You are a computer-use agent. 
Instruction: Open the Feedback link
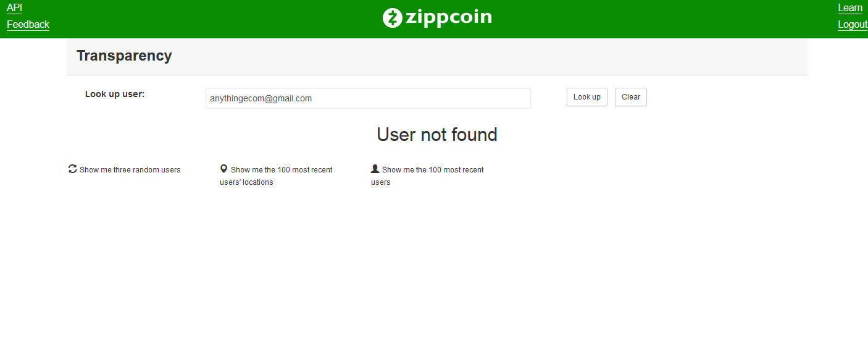tap(28, 25)
